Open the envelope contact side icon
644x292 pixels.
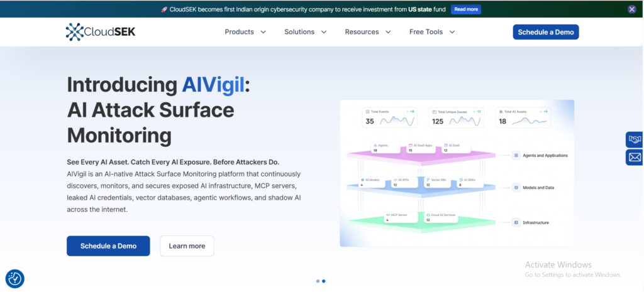click(x=635, y=158)
